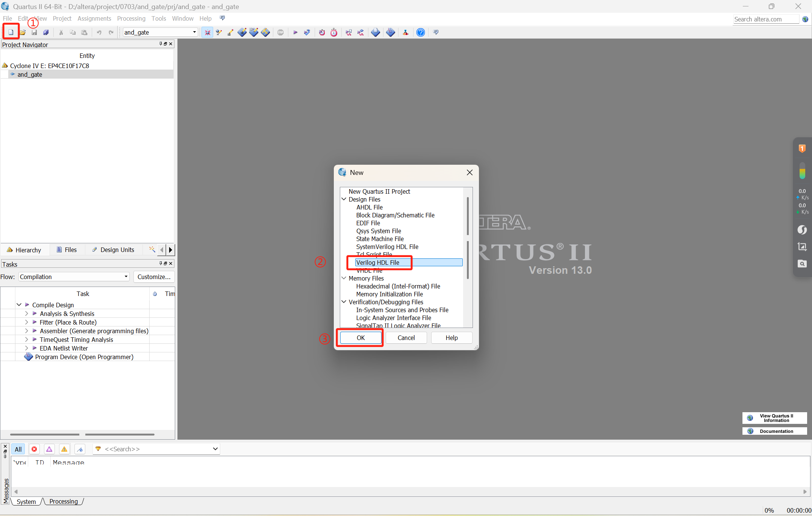Select the New File icon on the toolbar

[11, 32]
